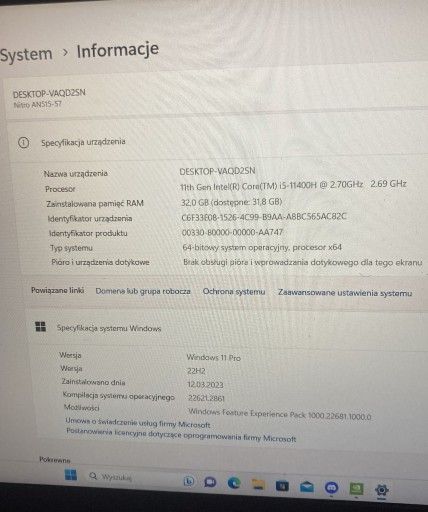Select the Settings gear taskbar icon
This screenshot has height=512, width=428.
click(x=381, y=490)
